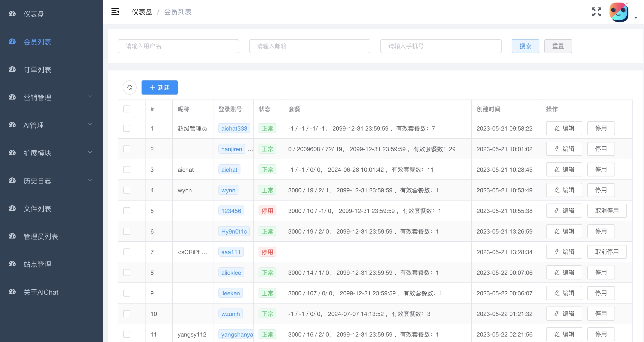Check the row for wynn
Viewport: 644px width, 342px height.
(x=127, y=190)
